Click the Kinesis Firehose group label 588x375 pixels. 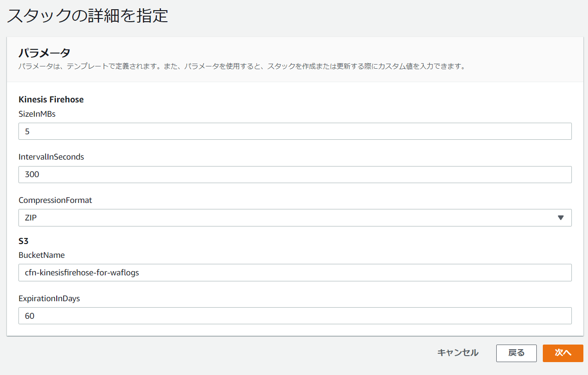pos(51,99)
